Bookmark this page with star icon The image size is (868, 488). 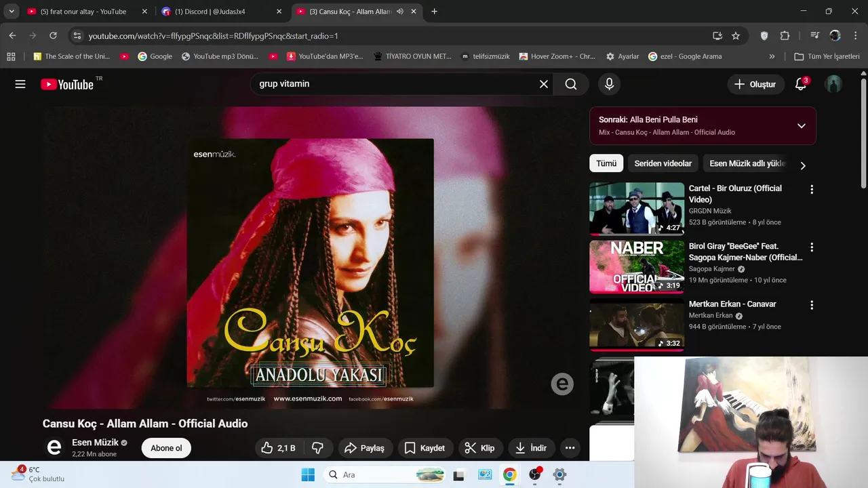[x=736, y=36]
